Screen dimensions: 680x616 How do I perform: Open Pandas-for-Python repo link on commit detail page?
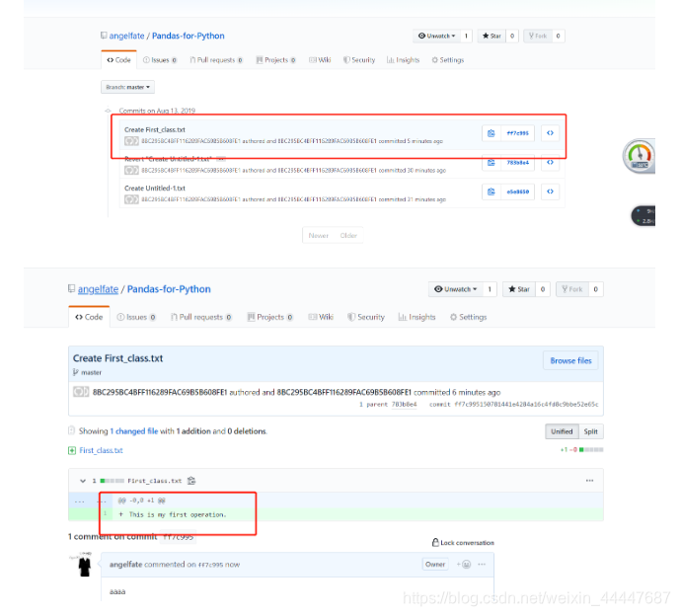coord(169,289)
